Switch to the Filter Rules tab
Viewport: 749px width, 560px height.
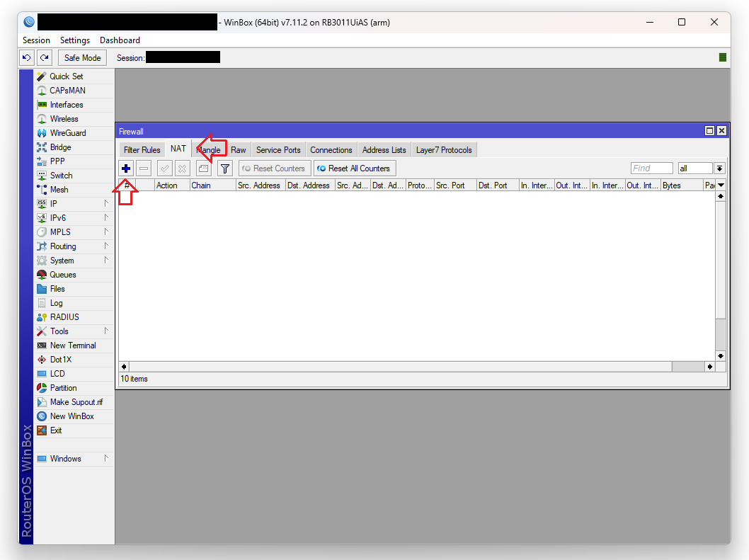(142, 150)
